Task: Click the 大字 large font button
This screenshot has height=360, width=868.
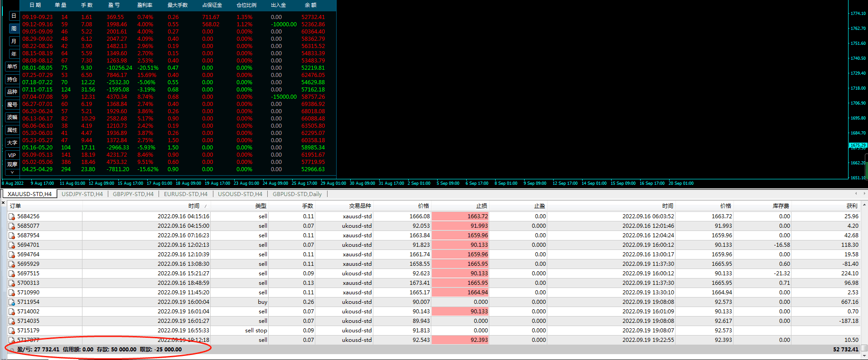Action: [12, 143]
